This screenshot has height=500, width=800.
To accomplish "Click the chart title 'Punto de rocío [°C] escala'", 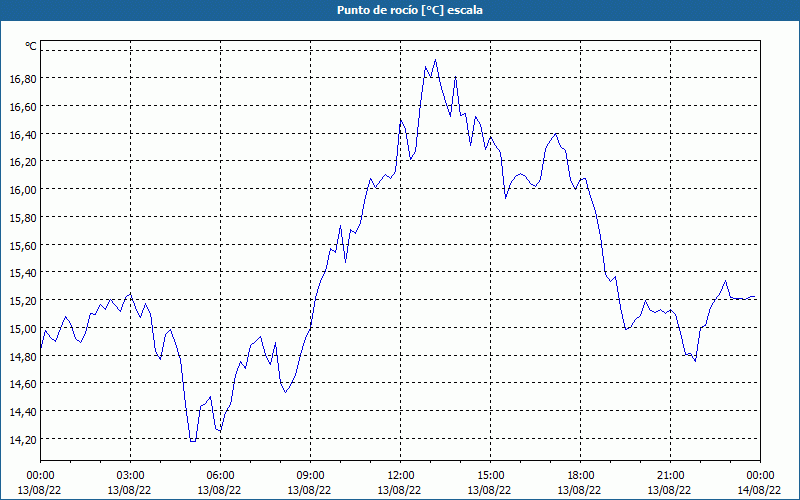I will point(409,10).
